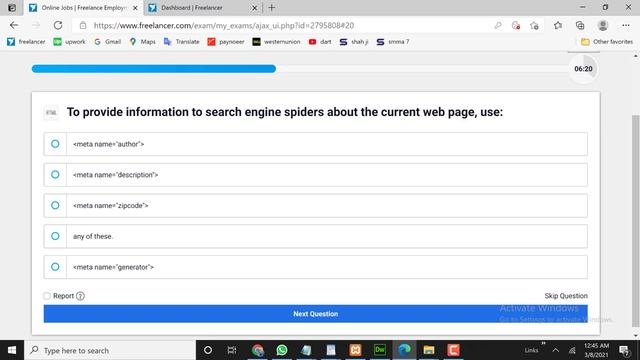
Task: Close the Dashboard Freelancer tab
Action: click(x=254, y=8)
